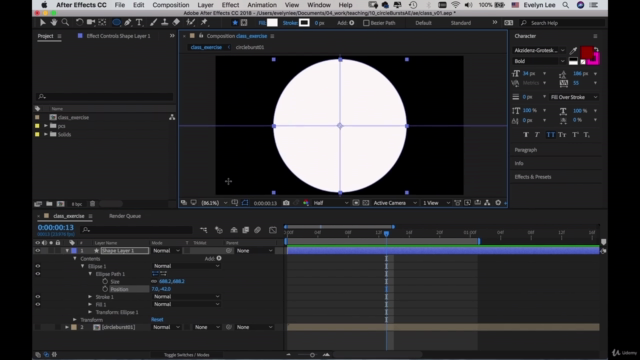Open the Layer menu

(205, 5)
